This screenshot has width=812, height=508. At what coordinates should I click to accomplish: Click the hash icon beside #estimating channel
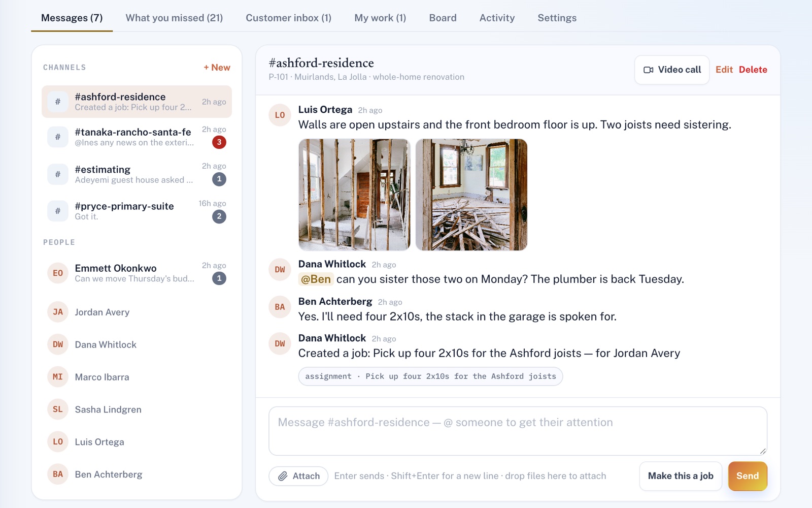point(58,174)
